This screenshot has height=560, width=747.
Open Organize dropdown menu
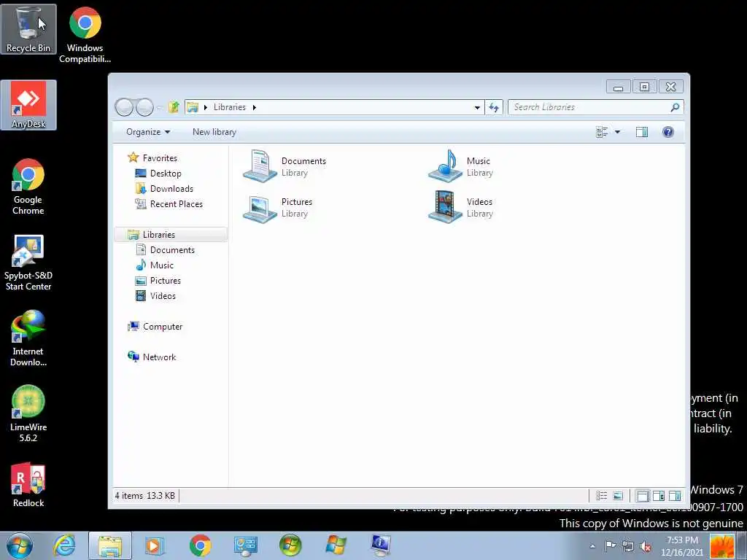point(148,132)
